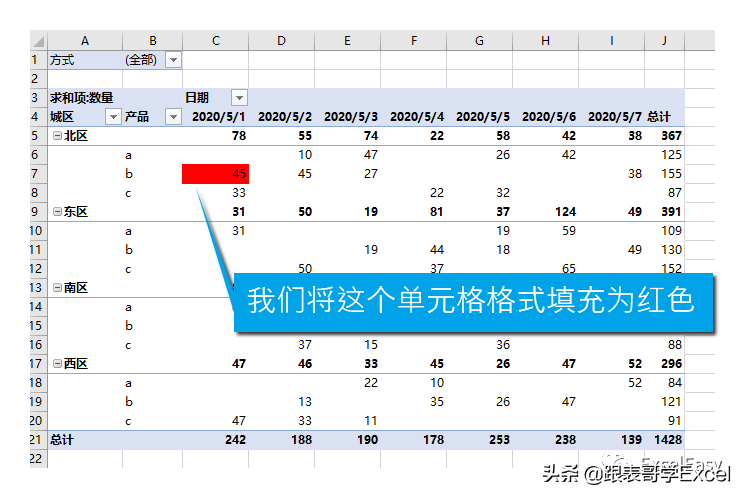Select column G header
The width and height of the screenshot is (745, 498).
click(479, 41)
